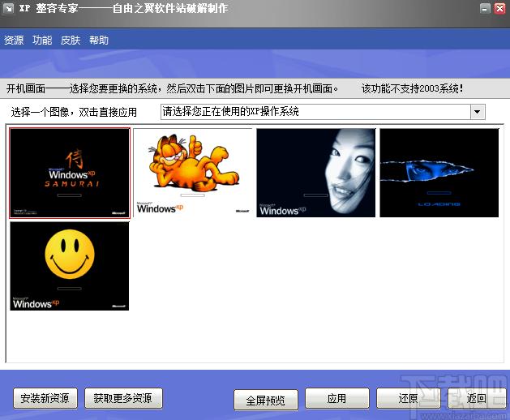
Task: Open the 功能 menu
Action: click(42, 40)
